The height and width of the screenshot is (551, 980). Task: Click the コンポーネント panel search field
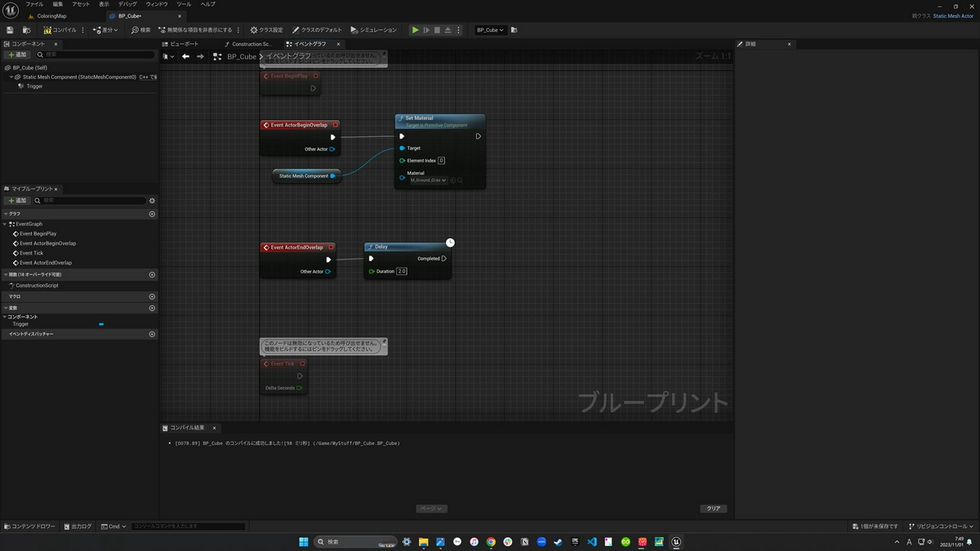(95, 55)
